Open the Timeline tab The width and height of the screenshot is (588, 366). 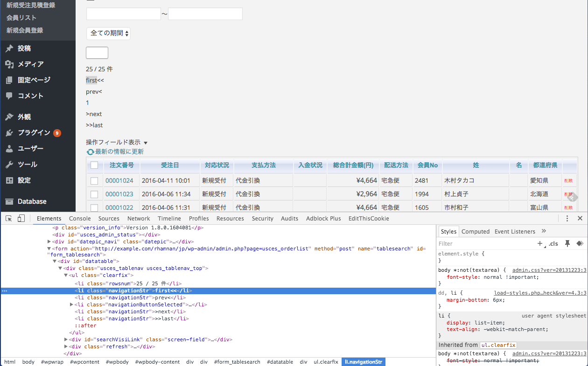(x=169, y=218)
